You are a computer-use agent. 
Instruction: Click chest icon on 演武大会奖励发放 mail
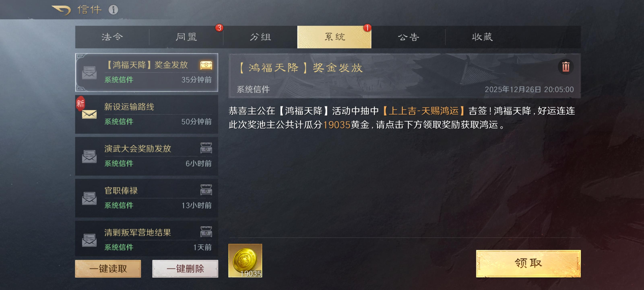point(206,148)
